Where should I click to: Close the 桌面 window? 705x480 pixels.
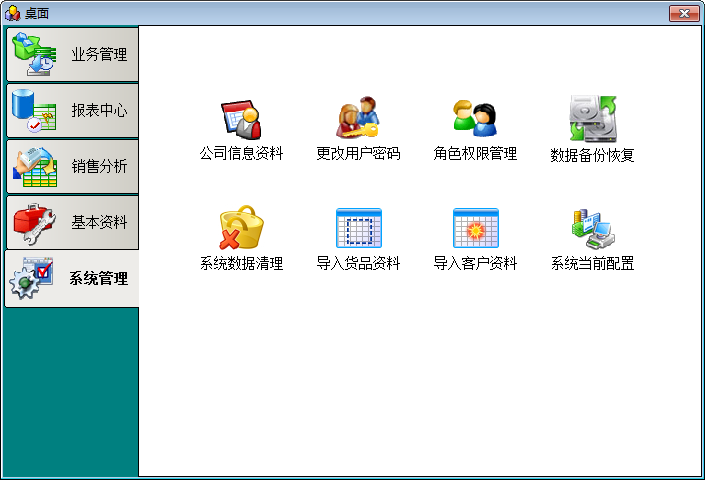pyautogui.click(x=684, y=13)
